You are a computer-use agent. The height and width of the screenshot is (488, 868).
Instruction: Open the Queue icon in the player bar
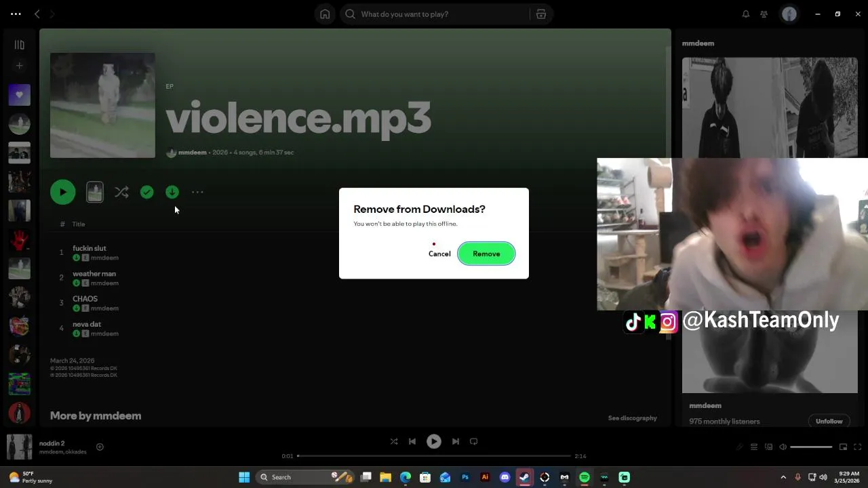[754, 447]
